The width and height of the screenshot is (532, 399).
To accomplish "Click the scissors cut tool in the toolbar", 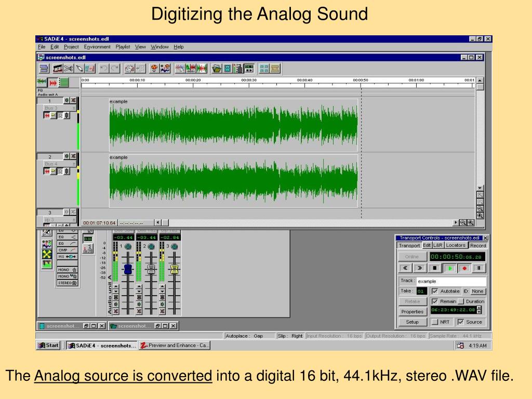I will pyautogui.click(x=68, y=69).
